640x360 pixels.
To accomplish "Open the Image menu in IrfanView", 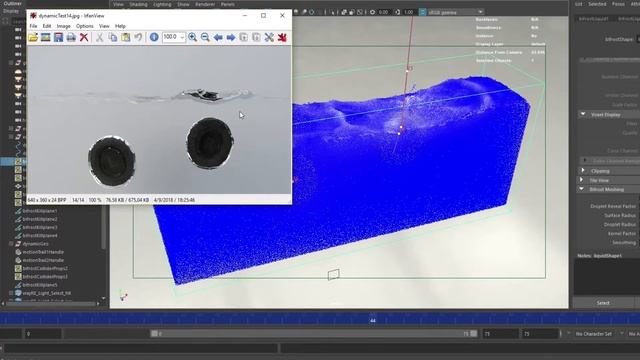I will pos(63,26).
